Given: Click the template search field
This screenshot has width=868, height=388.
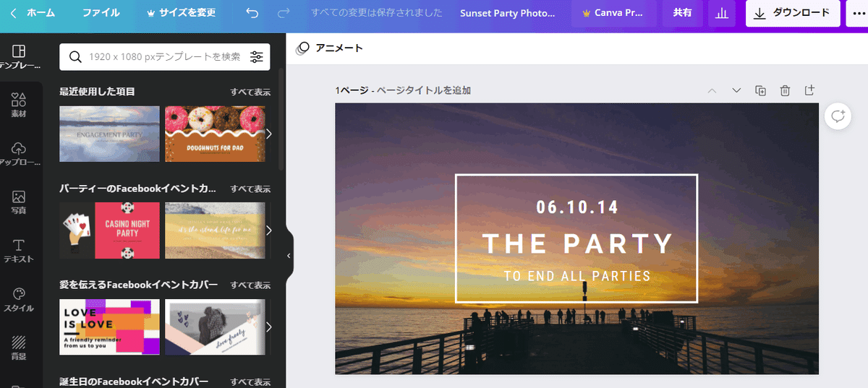Looking at the screenshot, I should [x=165, y=56].
